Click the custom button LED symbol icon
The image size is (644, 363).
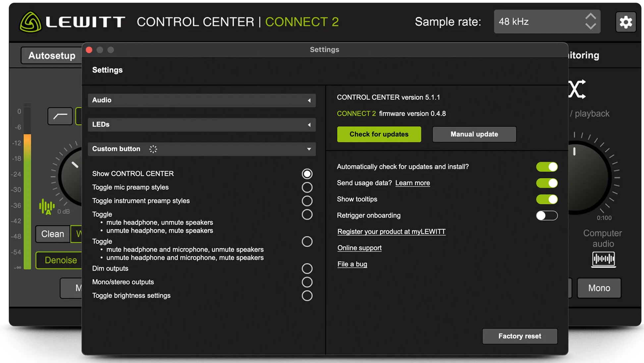[x=153, y=149]
